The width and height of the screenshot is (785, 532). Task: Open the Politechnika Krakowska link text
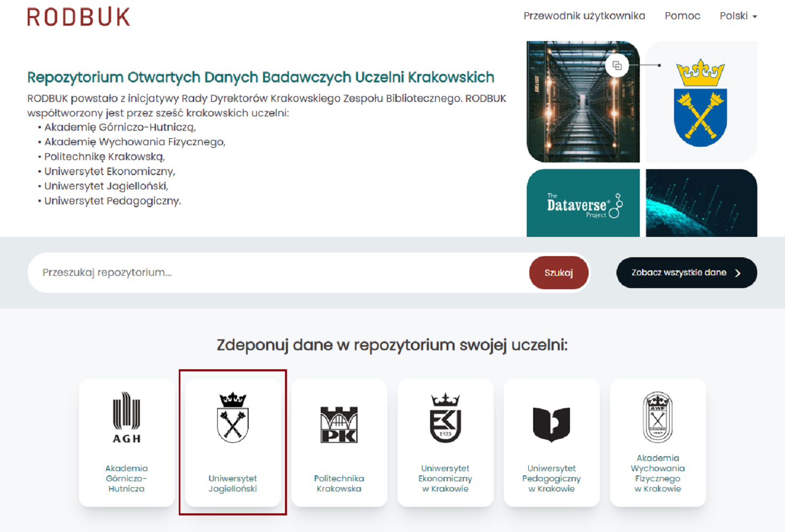pos(339,483)
